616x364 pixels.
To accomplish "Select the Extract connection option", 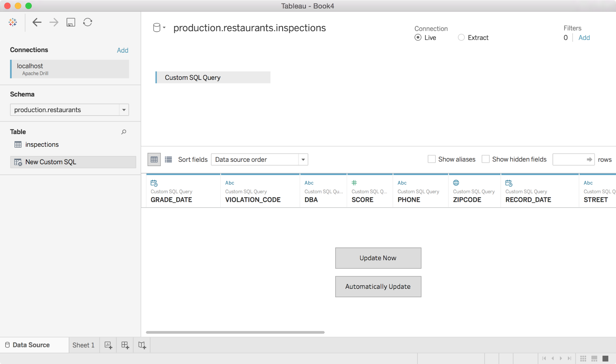I will click(461, 38).
